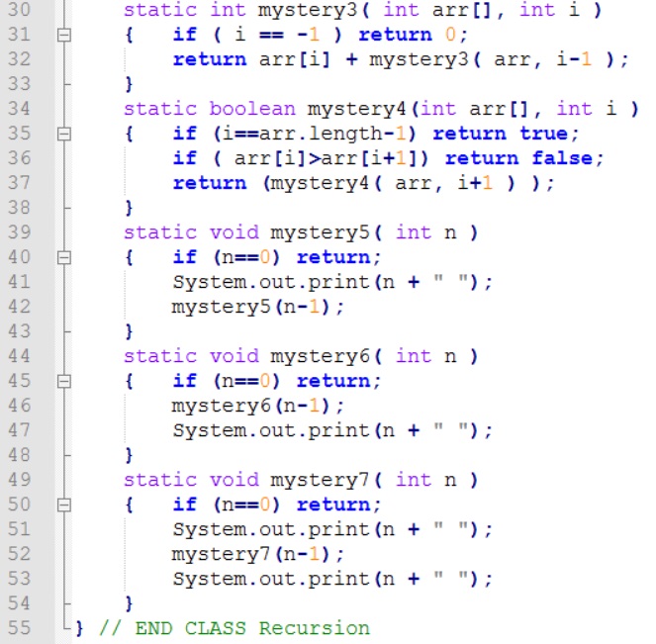The height and width of the screenshot is (644, 656).
Task: Click 'arr[i]' in line 32 return statement
Action: (295, 59)
